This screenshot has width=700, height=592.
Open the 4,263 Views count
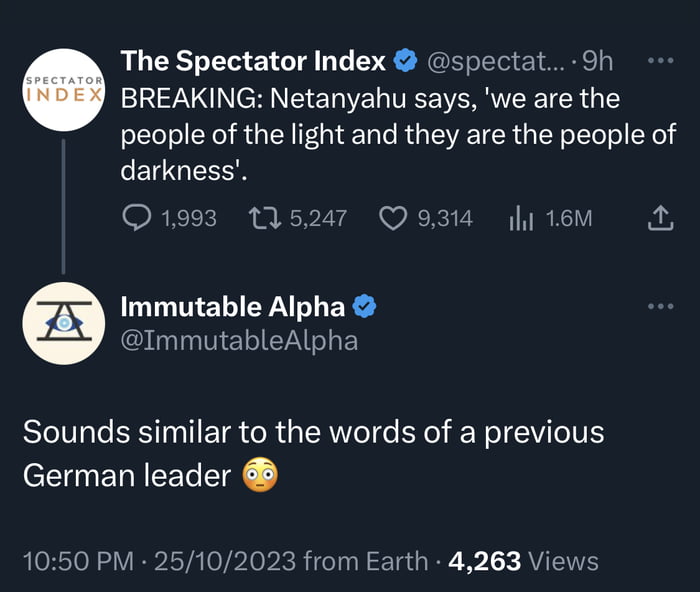[523, 561]
